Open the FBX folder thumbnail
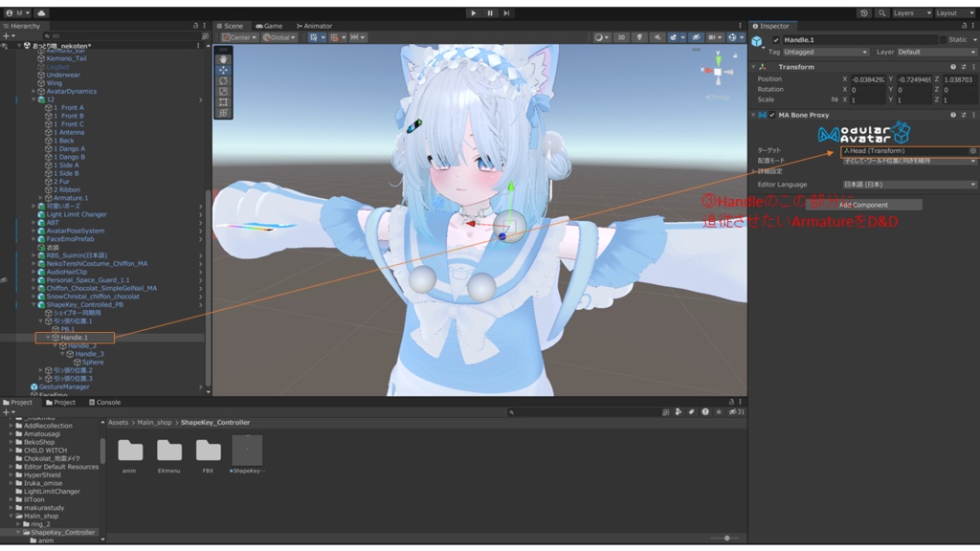This screenshot has width=980, height=551. pos(208,451)
